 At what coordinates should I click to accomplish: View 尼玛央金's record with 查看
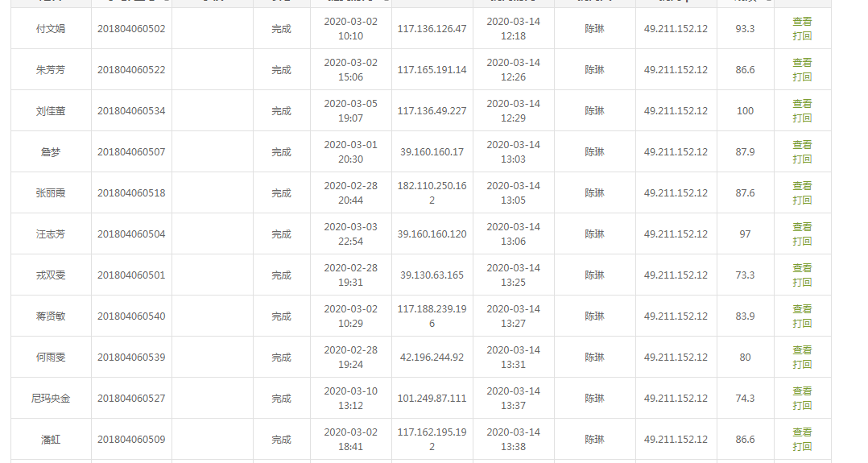802,391
